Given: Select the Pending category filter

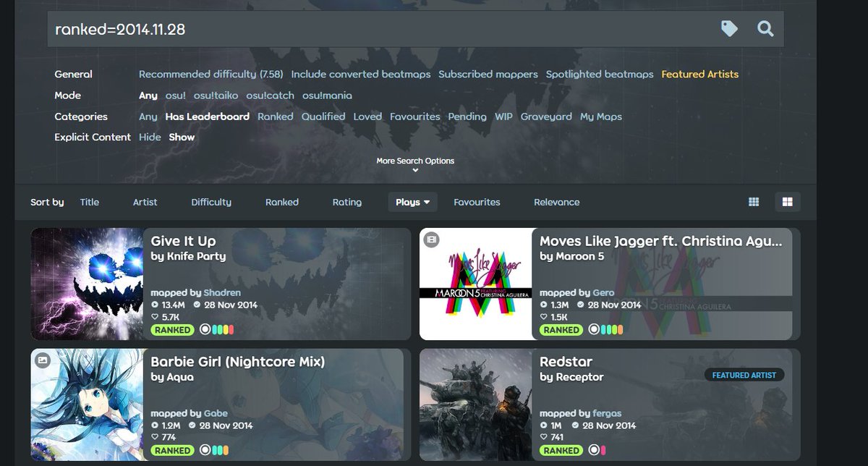Looking at the screenshot, I should tap(467, 116).
